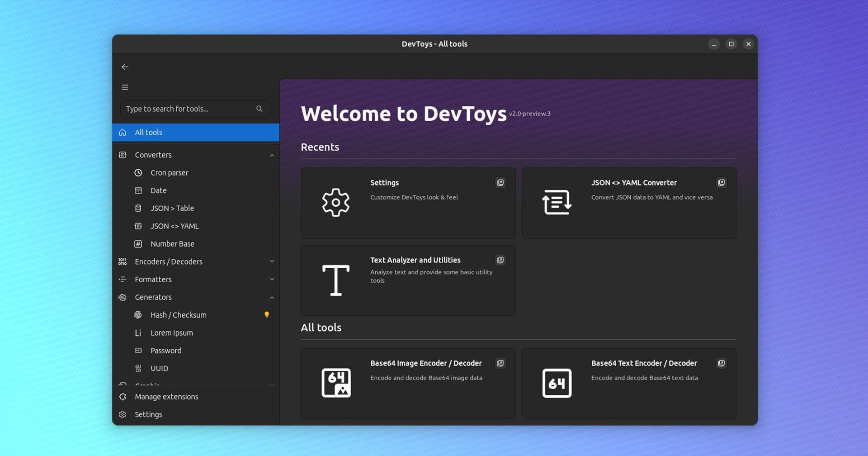This screenshot has width=868, height=456.
Task: Open Cron parser tool
Action: (169, 173)
